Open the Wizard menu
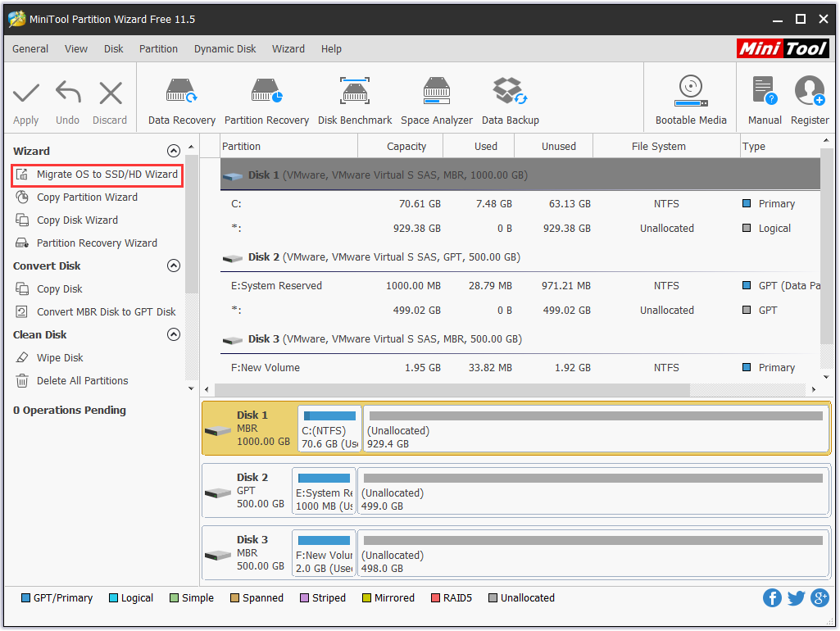This screenshot has width=840, height=631. coord(288,48)
